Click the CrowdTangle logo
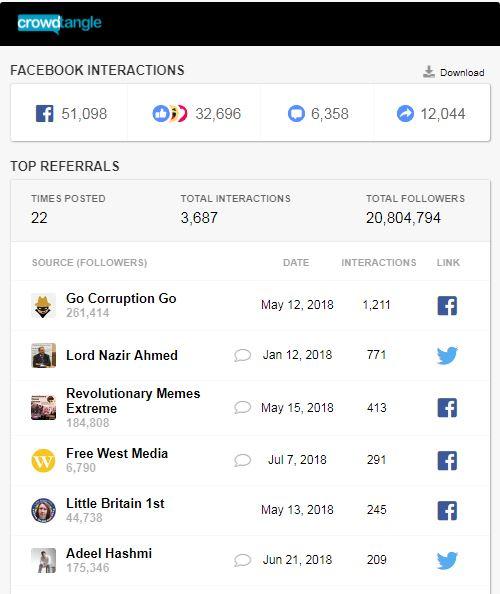Image resolution: width=500 pixels, height=594 pixels. tap(59, 23)
